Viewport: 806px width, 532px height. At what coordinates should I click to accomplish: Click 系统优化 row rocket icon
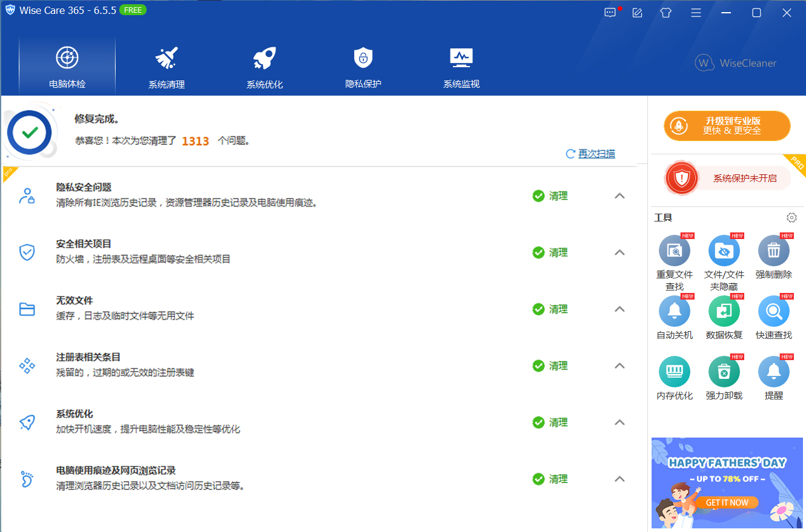(x=27, y=422)
